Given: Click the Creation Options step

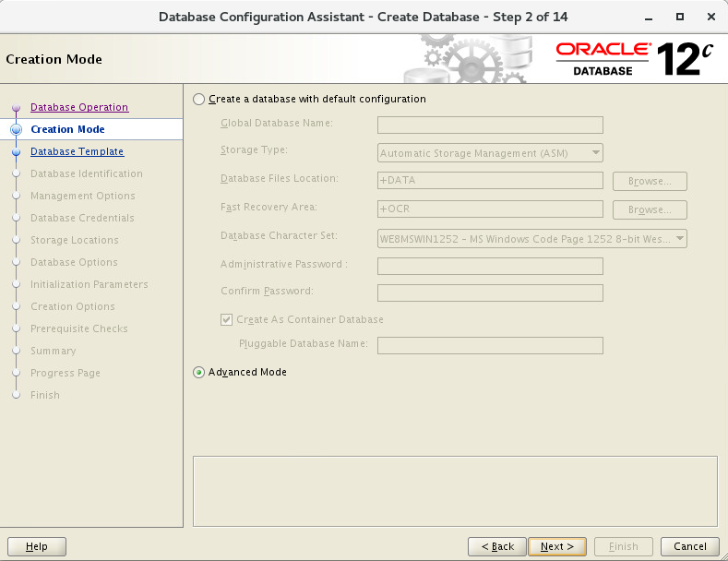Looking at the screenshot, I should pos(73,306).
